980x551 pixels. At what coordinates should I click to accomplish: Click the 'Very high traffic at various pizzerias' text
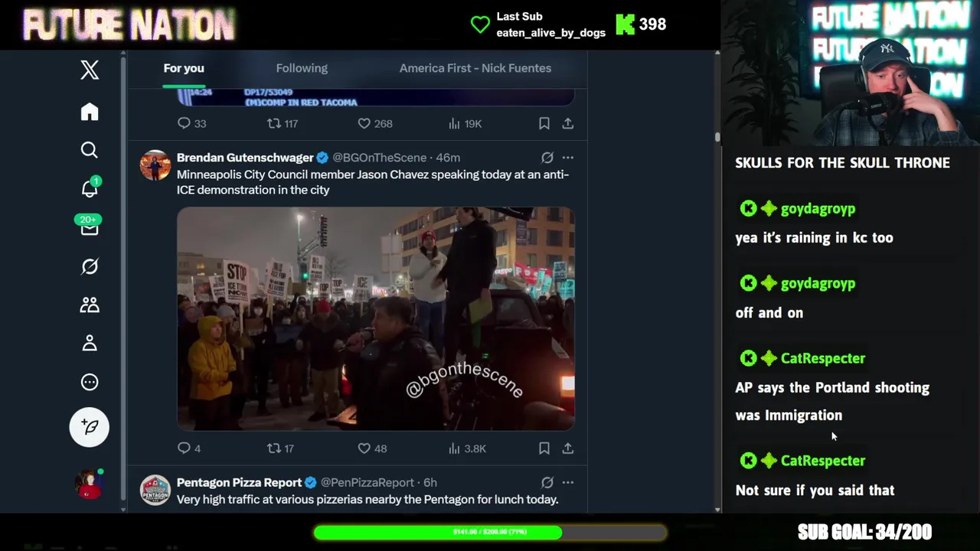(x=367, y=499)
